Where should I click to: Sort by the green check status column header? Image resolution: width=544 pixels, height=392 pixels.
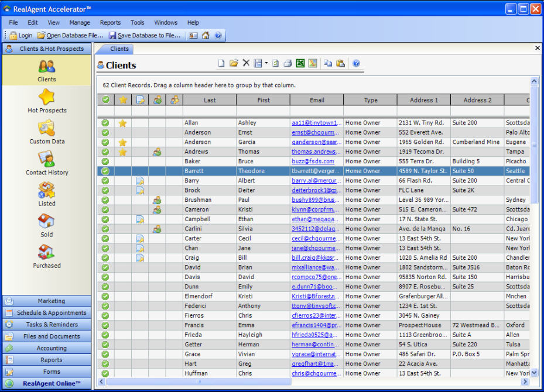(105, 100)
